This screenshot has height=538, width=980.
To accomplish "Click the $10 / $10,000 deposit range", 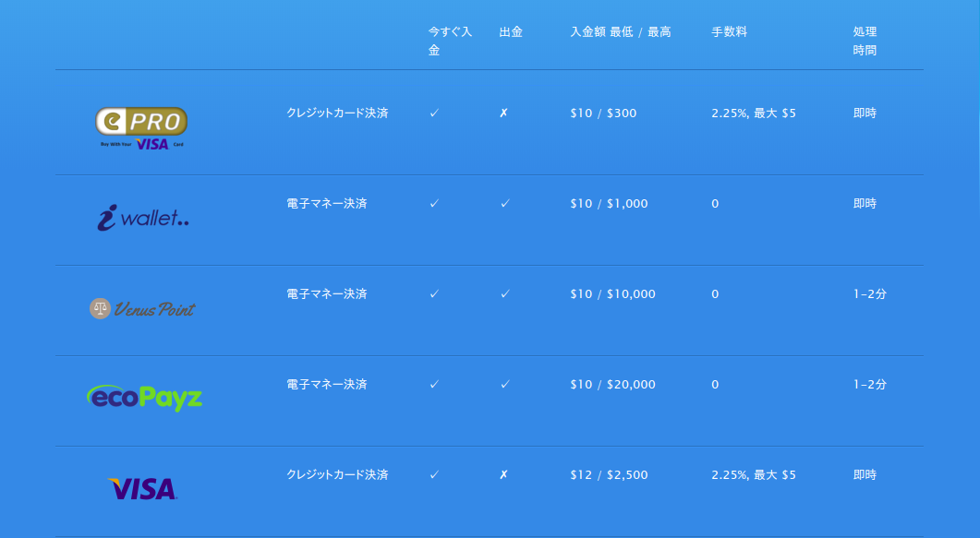I will click(612, 294).
